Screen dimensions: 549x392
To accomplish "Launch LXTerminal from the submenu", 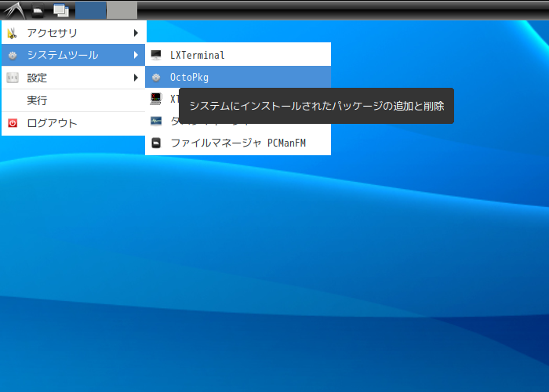I will [x=238, y=55].
